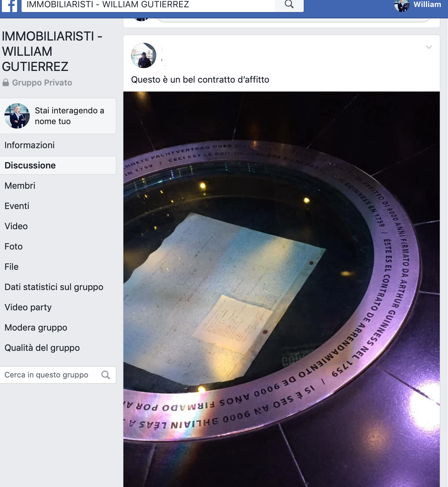Click the William name link in top bar
This screenshot has height=487, width=448.
[427, 4]
